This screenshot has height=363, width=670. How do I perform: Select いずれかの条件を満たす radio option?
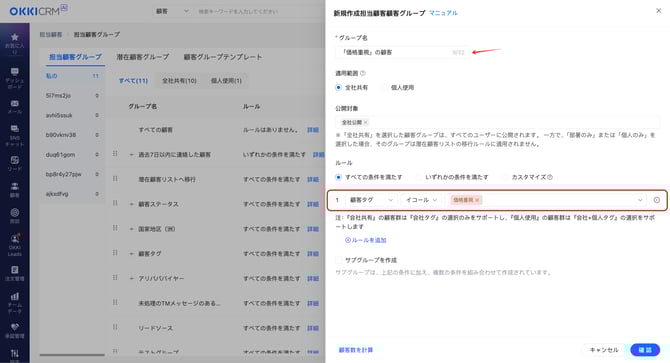click(419, 177)
